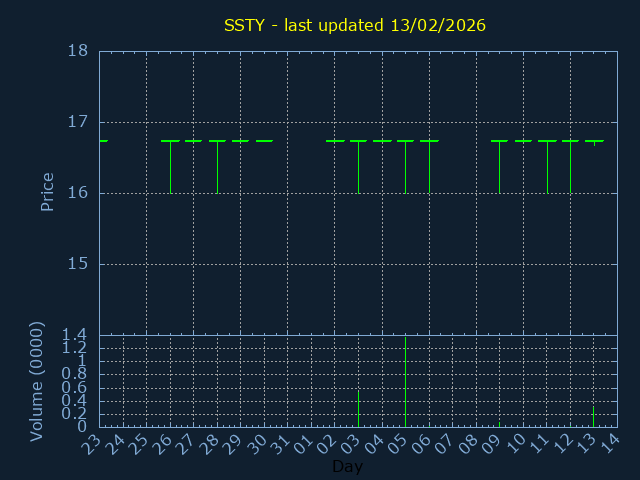Select the 1.4 volume tick label
This screenshot has height=480, width=640.
coord(74,335)
